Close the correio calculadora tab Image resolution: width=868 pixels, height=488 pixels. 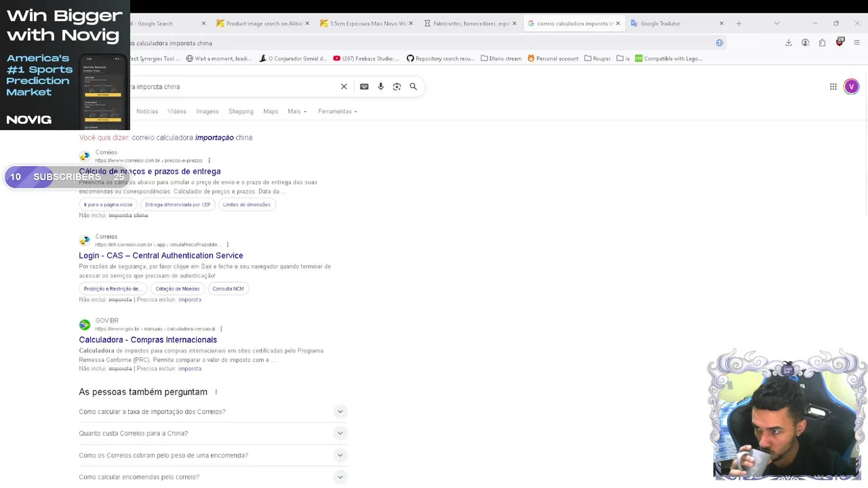[618, 23]
